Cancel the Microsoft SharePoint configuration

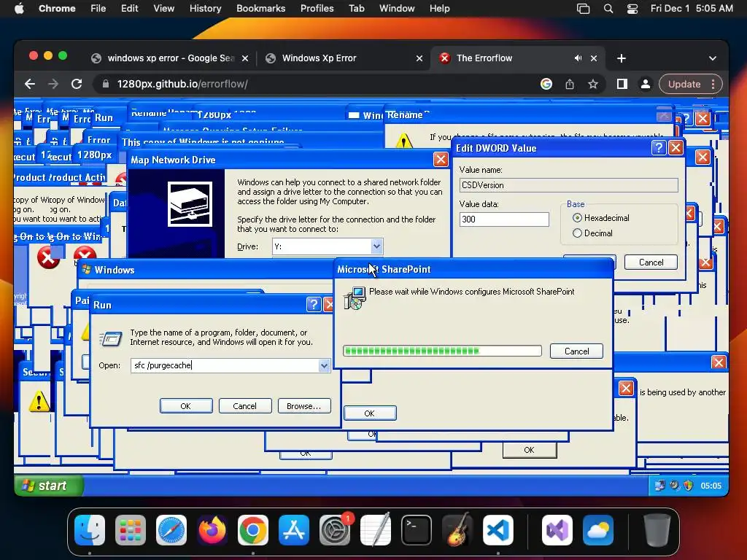tap(576, 351)
